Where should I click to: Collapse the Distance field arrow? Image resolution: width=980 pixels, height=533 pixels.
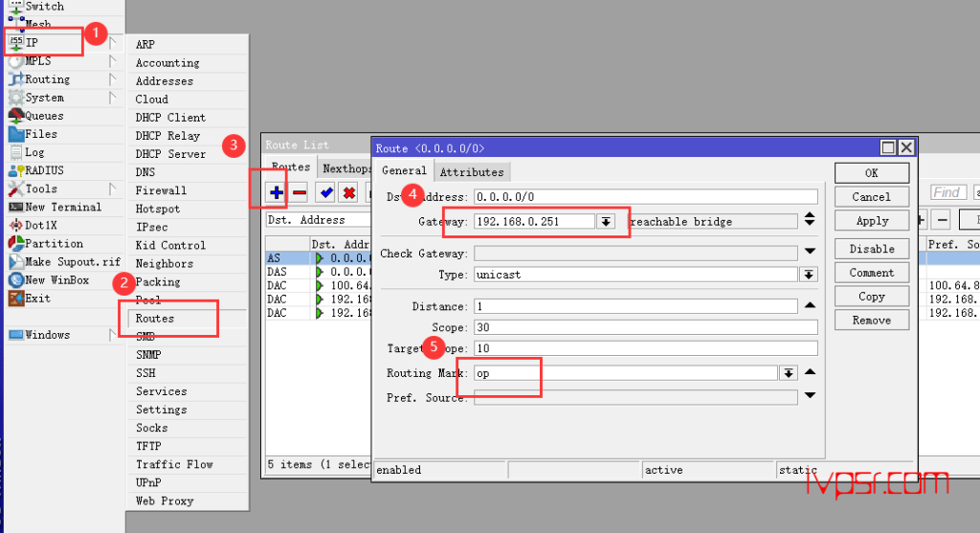pos(810,306)
